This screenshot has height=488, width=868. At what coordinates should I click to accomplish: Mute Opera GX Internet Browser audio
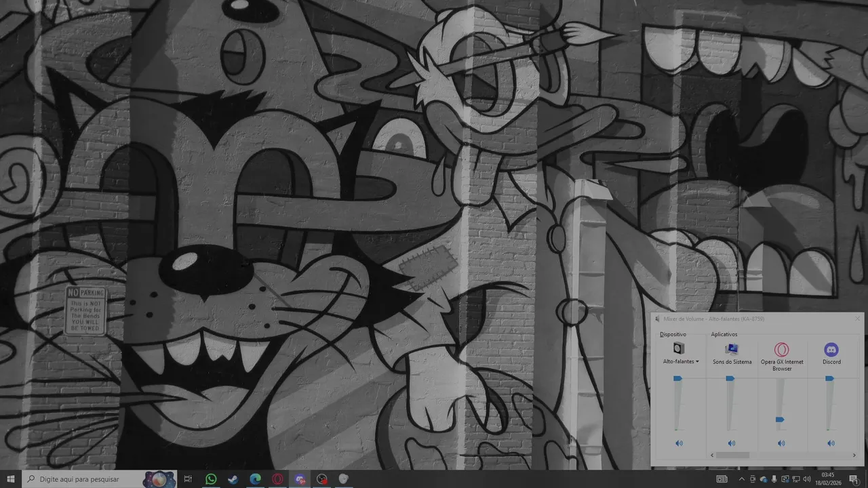click(x=781, y=443)
